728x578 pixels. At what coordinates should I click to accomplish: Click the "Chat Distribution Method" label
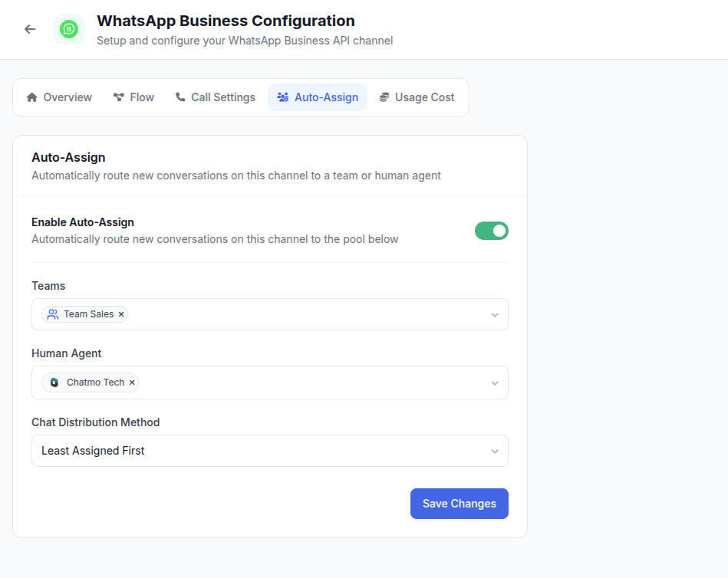(96, 422)
